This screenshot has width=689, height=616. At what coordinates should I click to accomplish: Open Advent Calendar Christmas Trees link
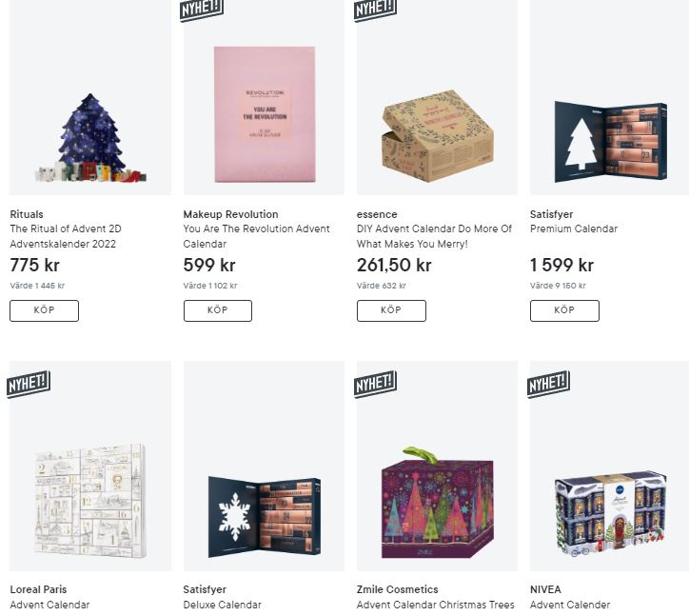coord(435,605)
